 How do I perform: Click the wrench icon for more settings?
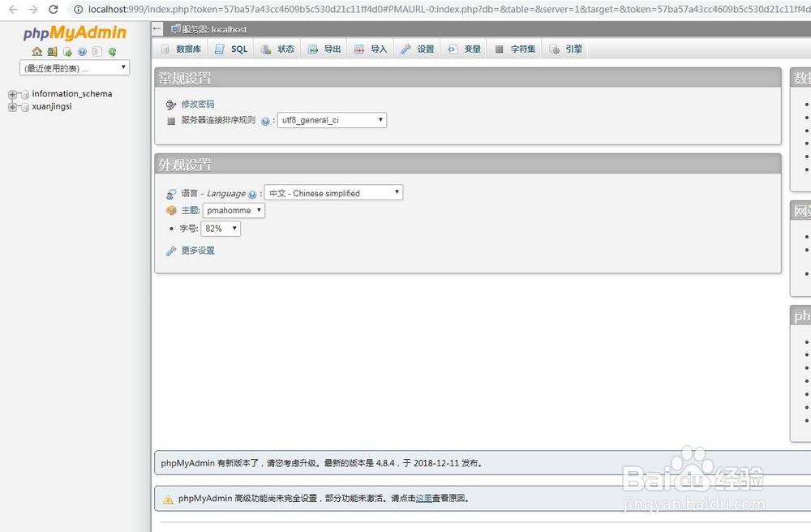coord(171,251)
